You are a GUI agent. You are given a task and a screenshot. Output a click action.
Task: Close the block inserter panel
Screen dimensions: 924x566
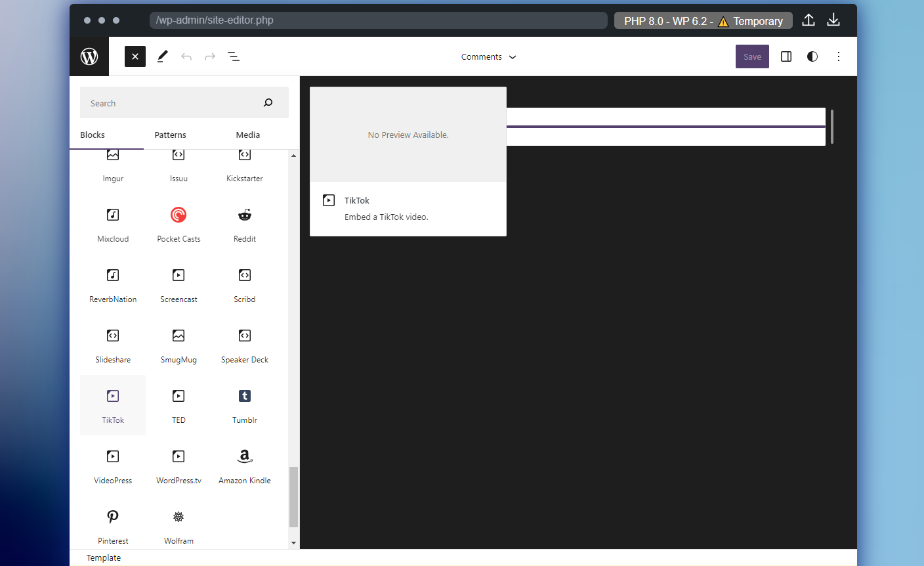point(135,56)
